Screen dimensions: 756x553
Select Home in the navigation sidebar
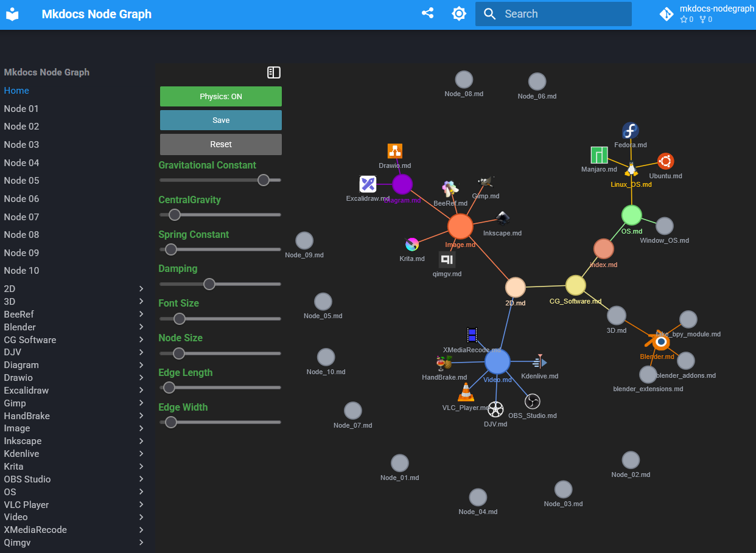pos(16,90)
